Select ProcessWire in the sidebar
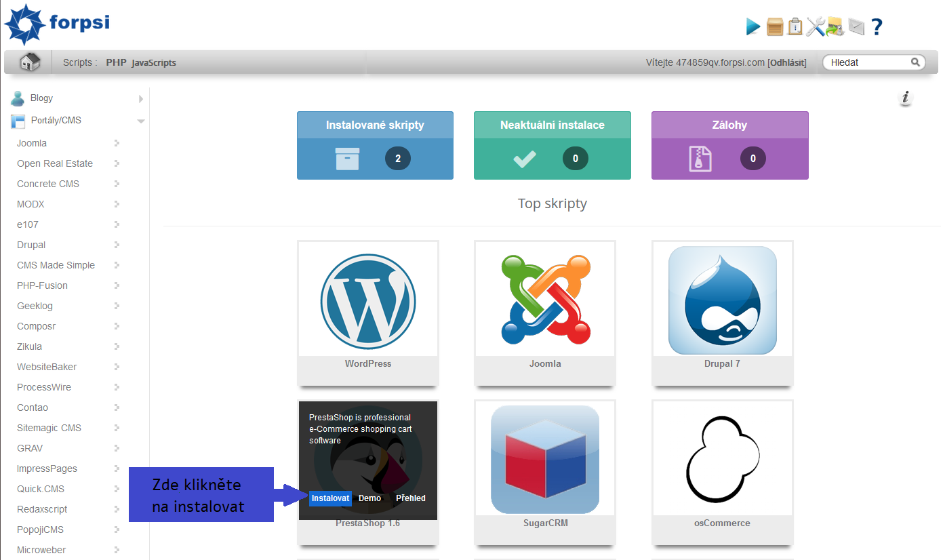 point(44,387)
